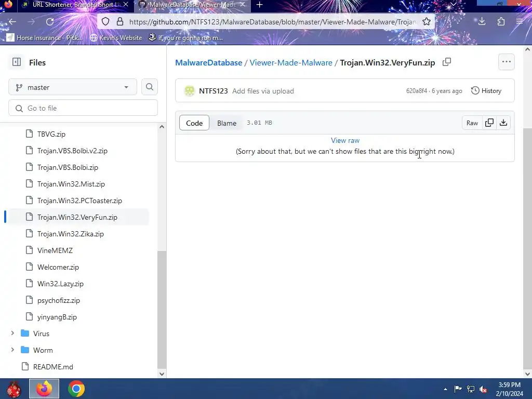Open the Viewer-Made-Malware breadcrumb
The image size is (532, 399).
[x=291, y=62]
